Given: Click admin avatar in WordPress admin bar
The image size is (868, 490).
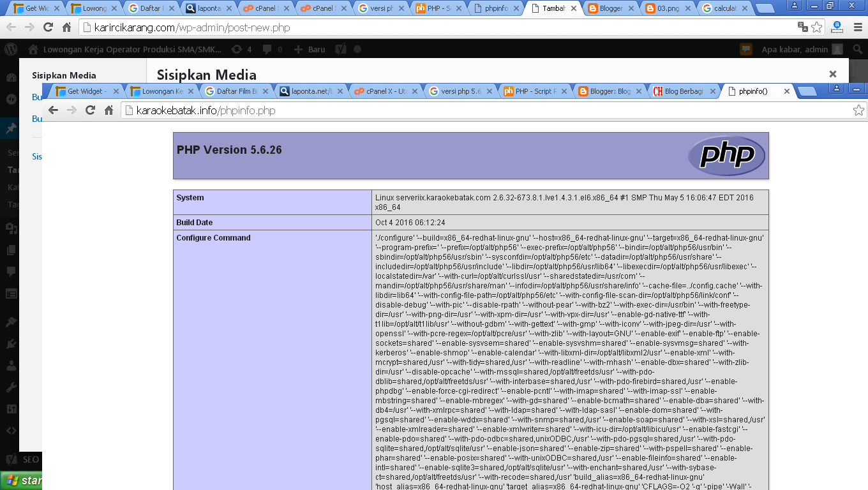Looking at the screenshot, I should [837, 49].
